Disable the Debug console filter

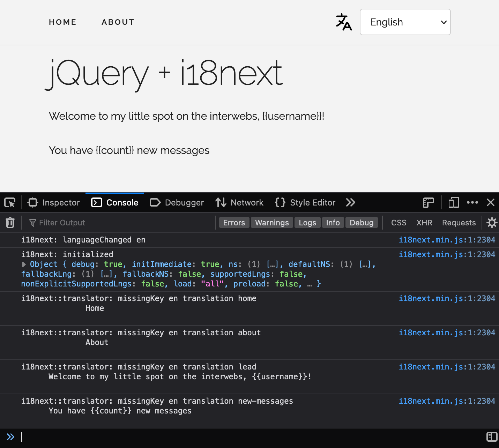pos(362,222)
